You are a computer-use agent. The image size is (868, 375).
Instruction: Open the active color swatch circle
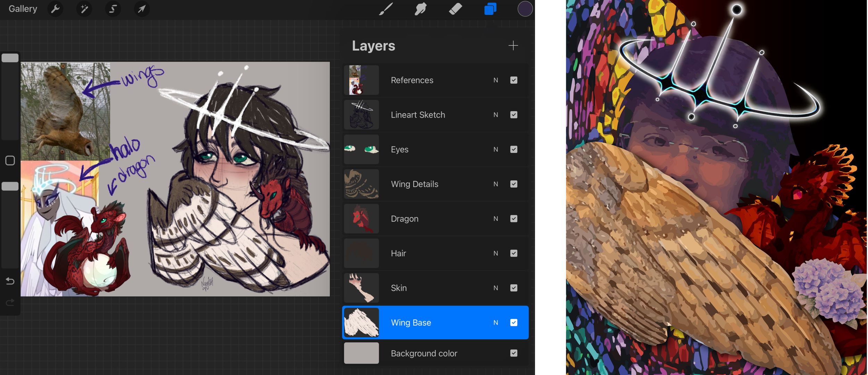coord(525,9)
